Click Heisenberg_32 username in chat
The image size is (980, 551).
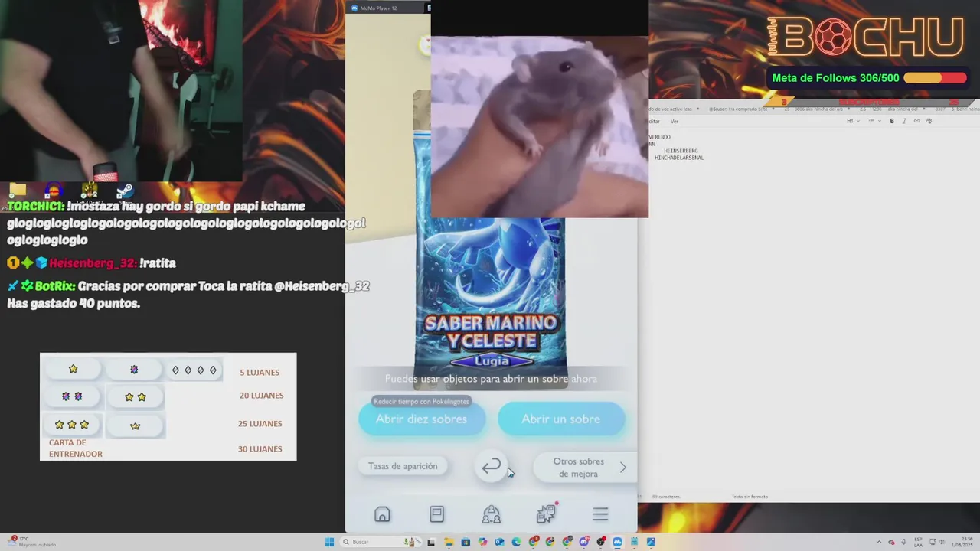pos(93,263)
